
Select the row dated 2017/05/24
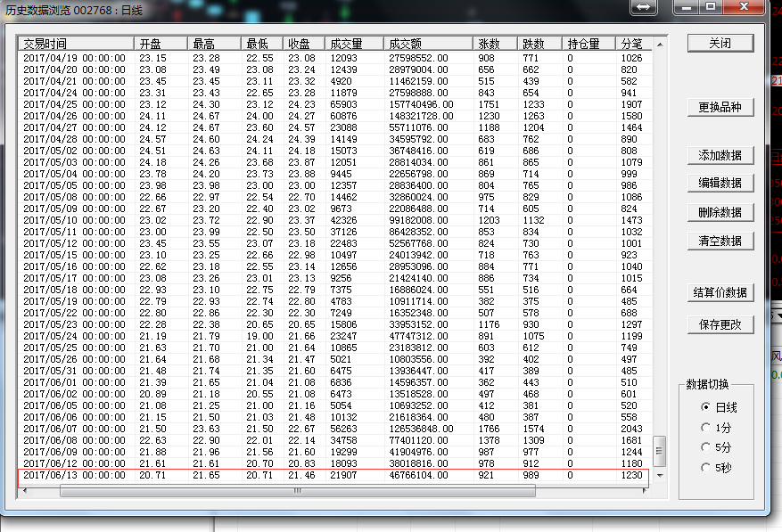click(333, 336)
